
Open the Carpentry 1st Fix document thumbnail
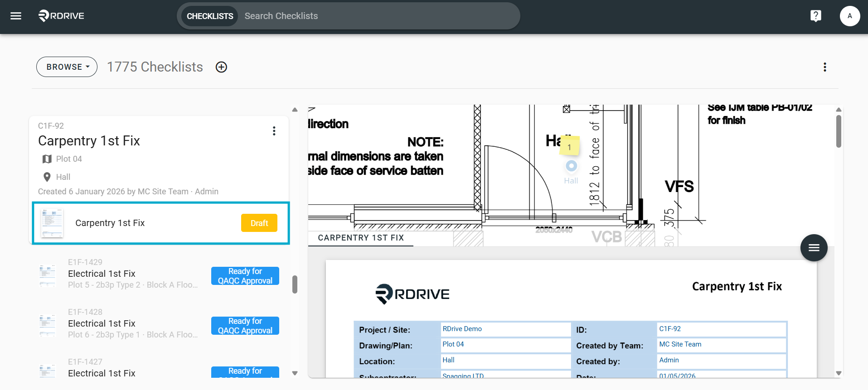point(52,223)
